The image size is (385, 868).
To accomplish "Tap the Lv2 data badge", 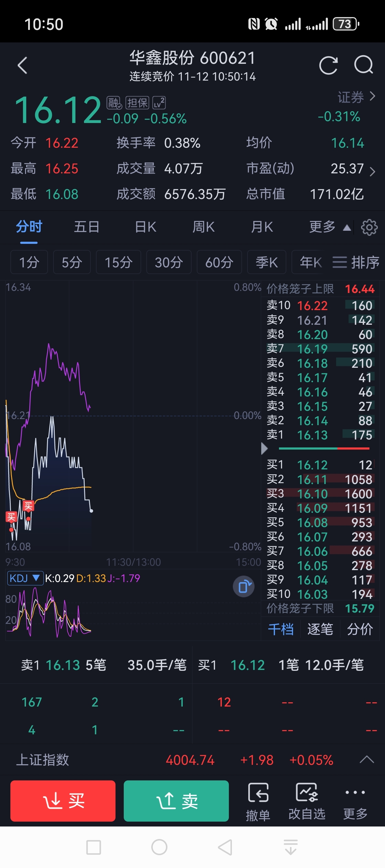I will click(x=159, y=103).
